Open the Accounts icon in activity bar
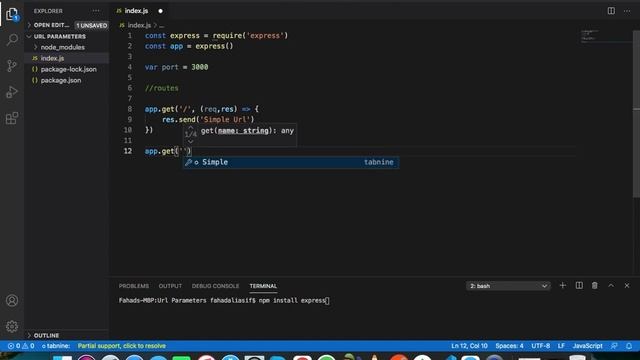 [x=12, y=300]
